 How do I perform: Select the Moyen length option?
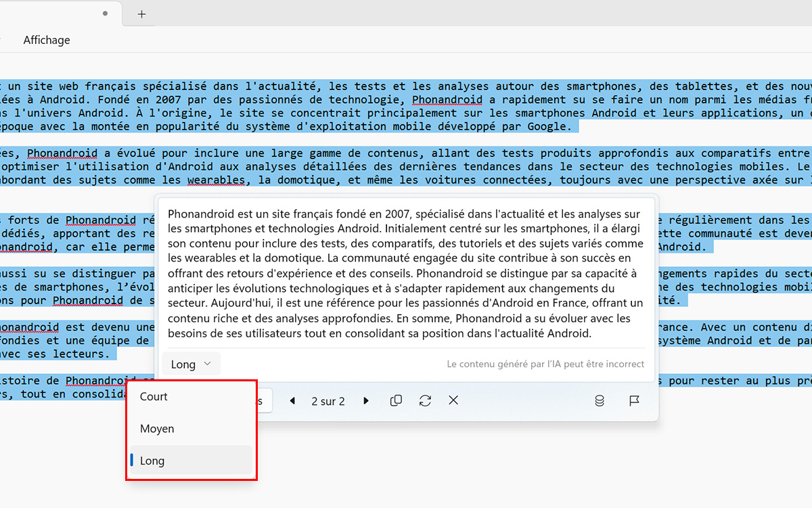pos(190,429)
